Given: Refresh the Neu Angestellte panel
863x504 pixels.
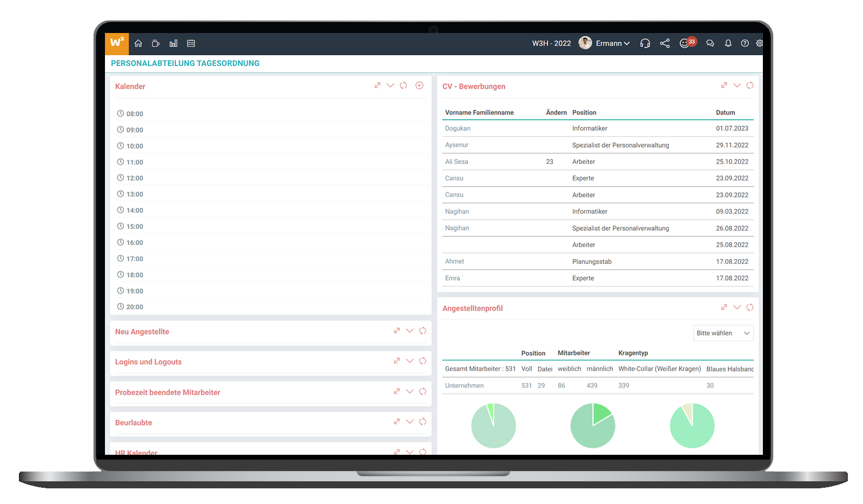Looking at the screenshot, I should coord(423,330).
